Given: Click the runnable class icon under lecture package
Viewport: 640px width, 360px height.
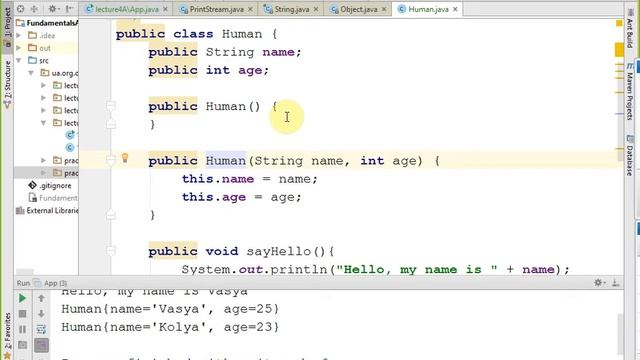Looking at the screenshot, I should [x=70, y=135].
